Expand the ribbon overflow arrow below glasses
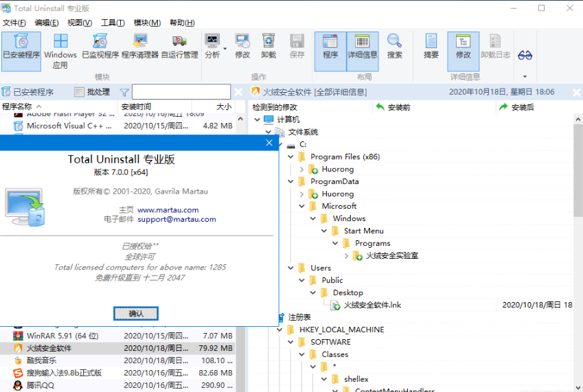The image size is (583, 392). pyautogui.click(x=525, y=76)
